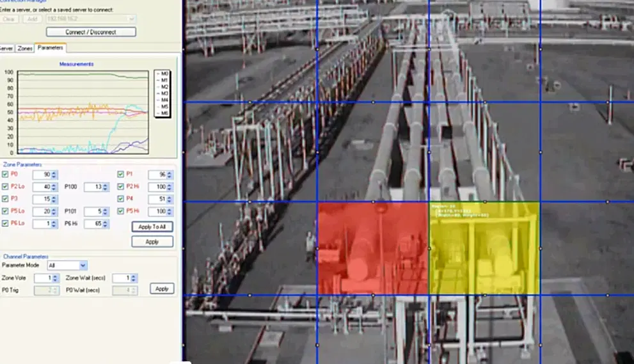
Task: Click the Zone Vote spinner arrows
Action: [56, 278]
